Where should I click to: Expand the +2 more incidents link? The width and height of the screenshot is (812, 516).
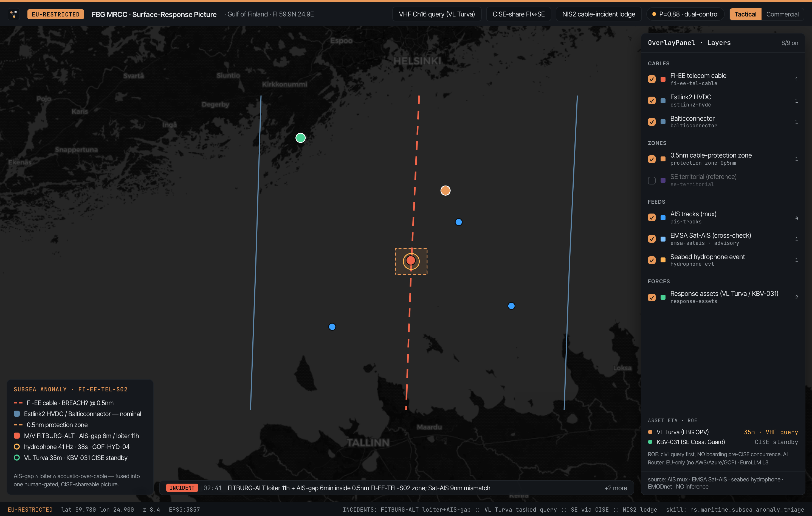coord(616,488)
